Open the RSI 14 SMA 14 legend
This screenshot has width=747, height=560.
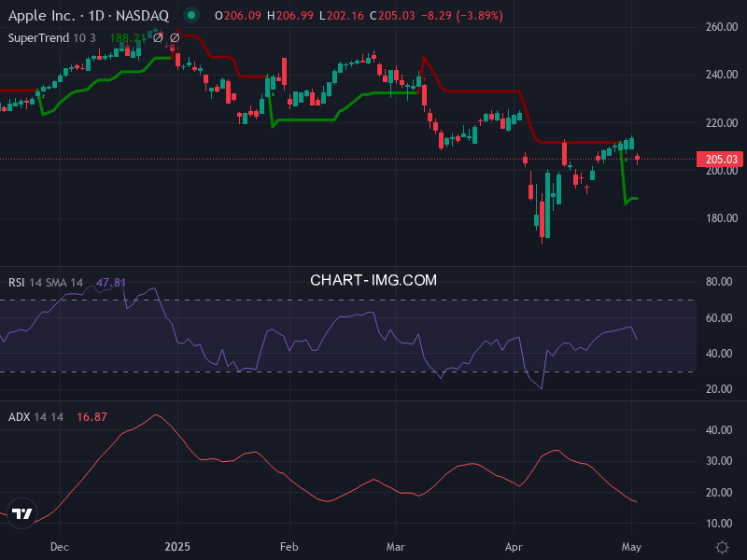coord(46,283)
